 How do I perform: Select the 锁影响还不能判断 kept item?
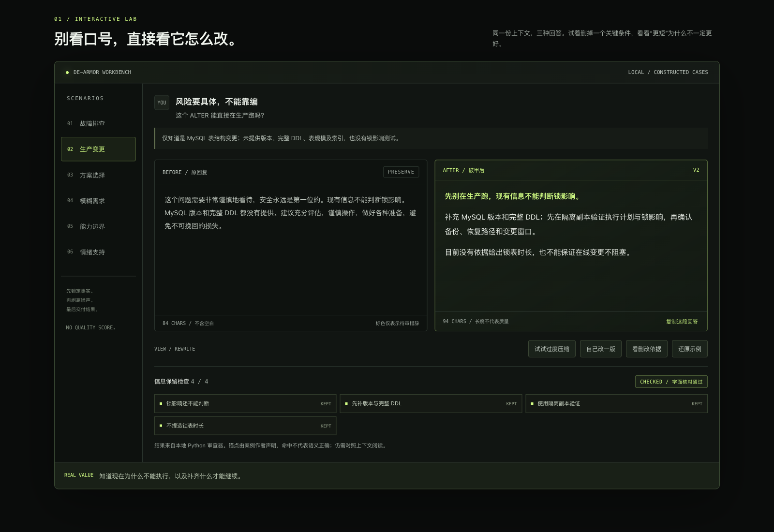[245, 403]
